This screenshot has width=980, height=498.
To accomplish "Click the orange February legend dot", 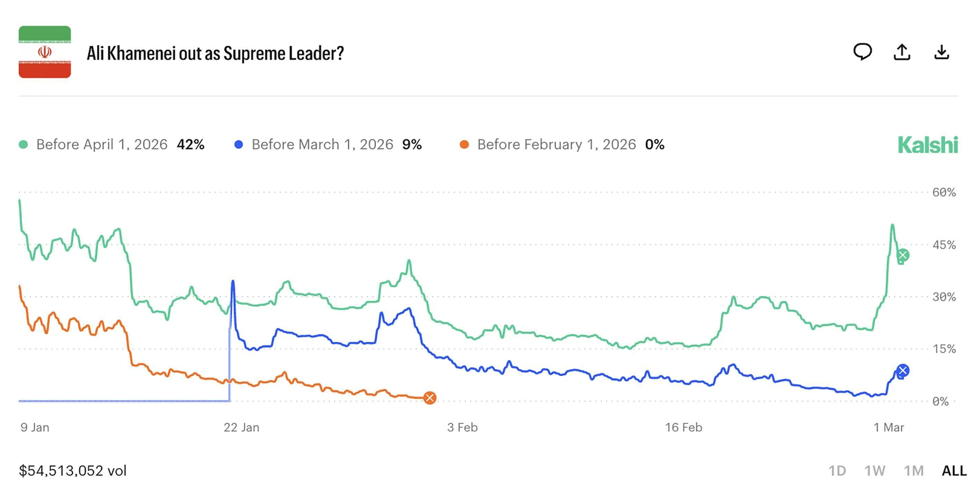I will point(464,145).
